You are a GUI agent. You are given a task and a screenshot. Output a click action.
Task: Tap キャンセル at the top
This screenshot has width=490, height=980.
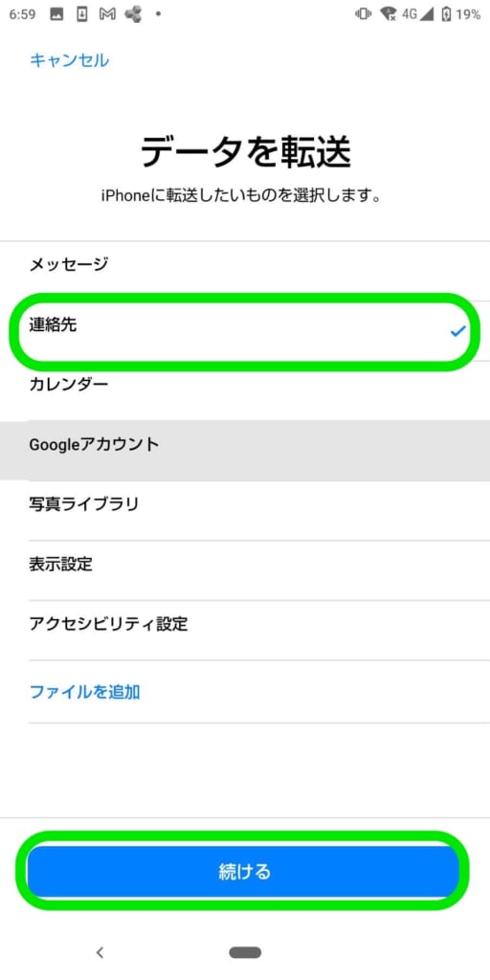[69, 60]
